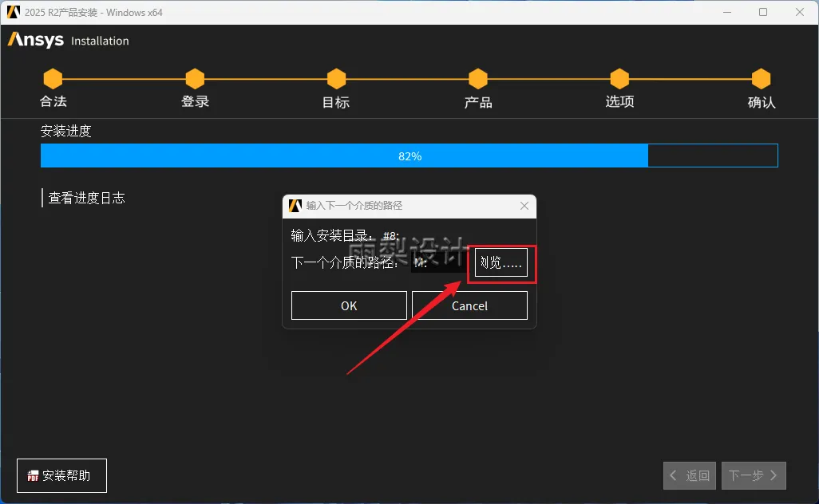The height and width of the screenshot is (504, 819).
Task: Click the Ansys icon in dialog title bar
Action: [x=295, y=206]
